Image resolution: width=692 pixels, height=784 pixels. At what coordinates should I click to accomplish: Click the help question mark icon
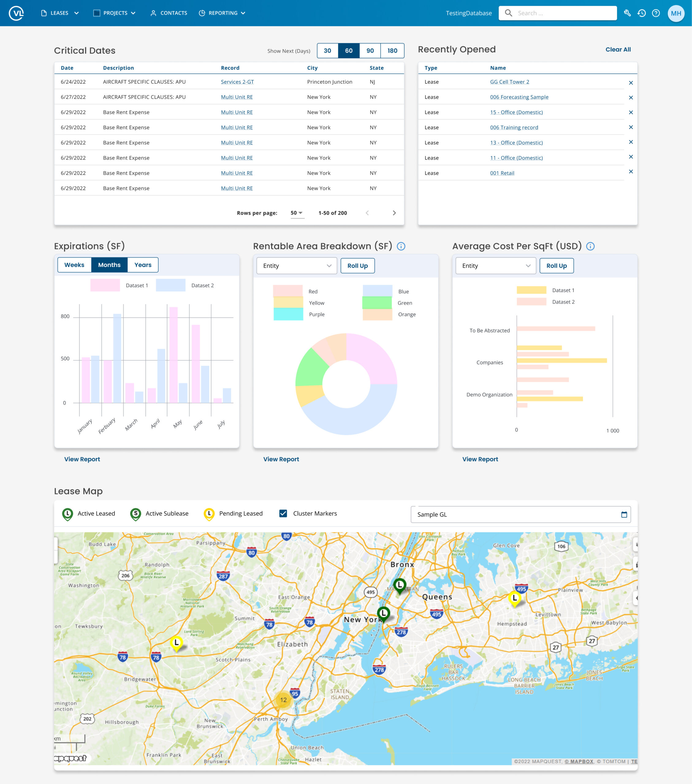coord(656,13)
